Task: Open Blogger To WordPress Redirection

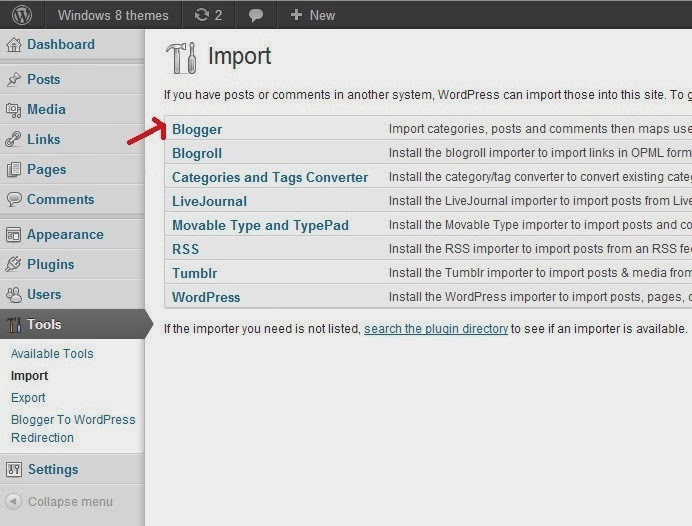Action: [73, 428]
